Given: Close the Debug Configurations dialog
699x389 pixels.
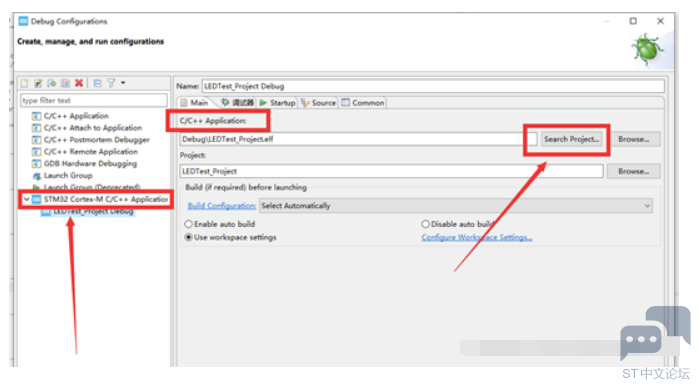Looking at the screenshot, I should pyautogui.click(x=660, y=21).
